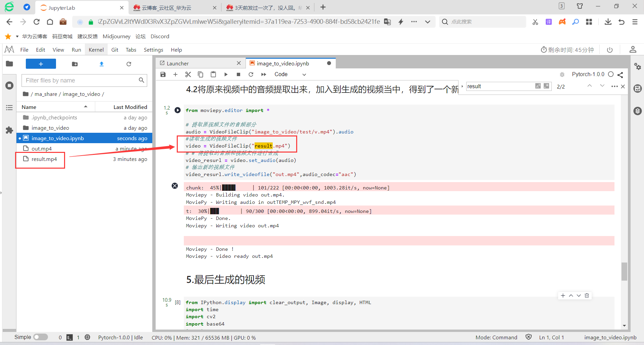Open the extension manager puzzle icon
Screen dimensions: 644x345
click(9, 130)
